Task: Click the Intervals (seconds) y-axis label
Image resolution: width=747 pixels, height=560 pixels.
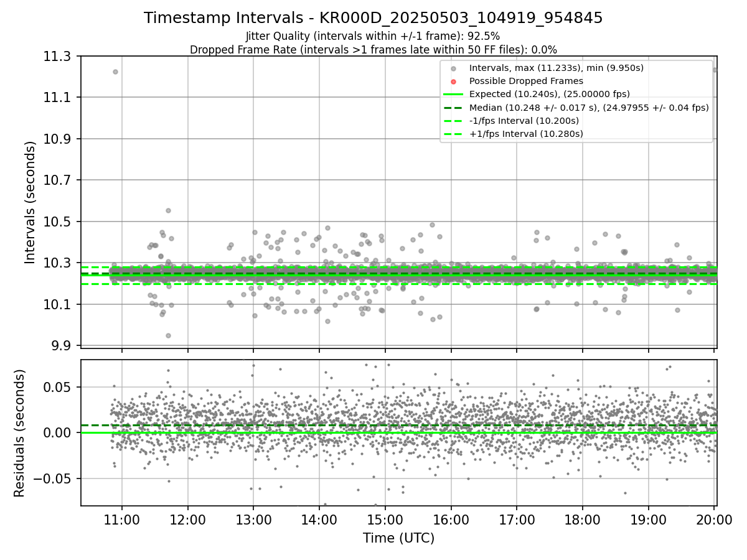Action: point(30,202)
